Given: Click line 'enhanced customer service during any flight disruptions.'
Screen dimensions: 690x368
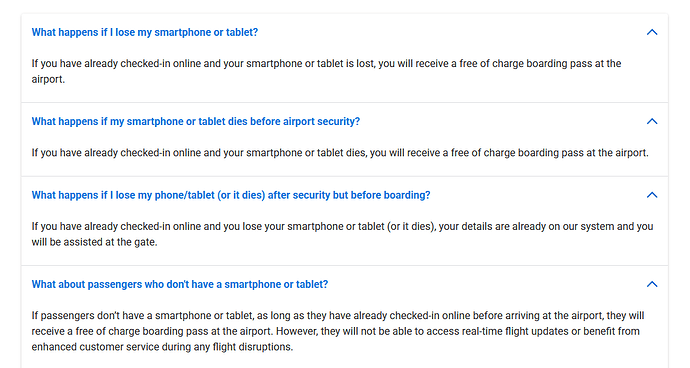Looking at the screenshot, I should [x=162, y=347].
